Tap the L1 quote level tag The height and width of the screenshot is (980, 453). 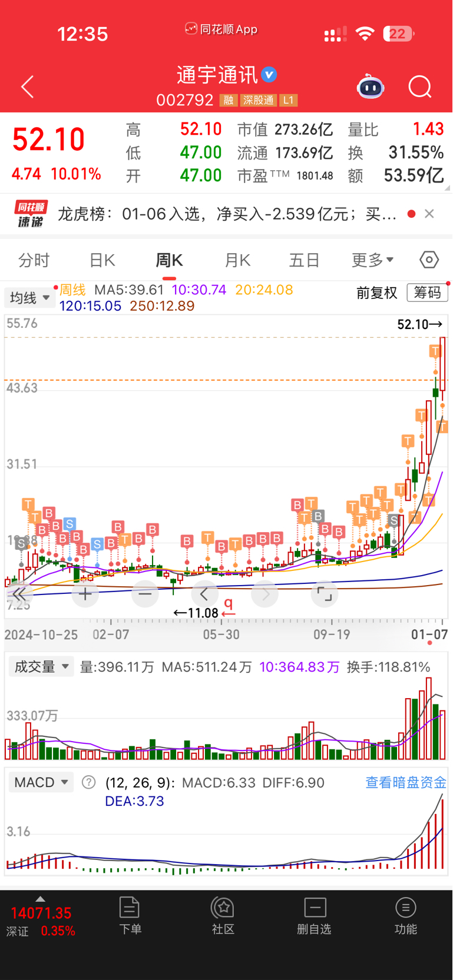coord(288,100)
